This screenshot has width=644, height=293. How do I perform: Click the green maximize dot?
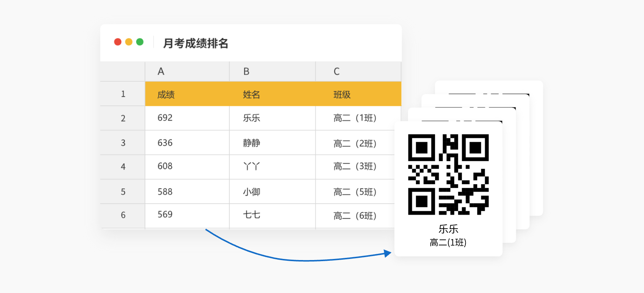140,42
